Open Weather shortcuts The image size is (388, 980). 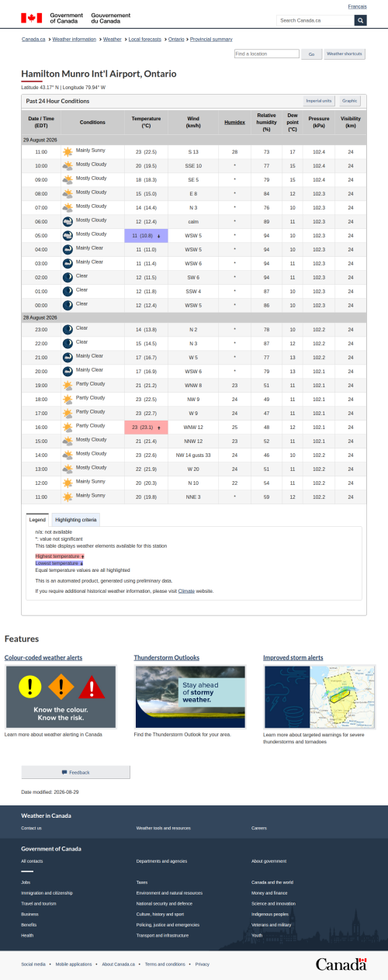point(345,54)
